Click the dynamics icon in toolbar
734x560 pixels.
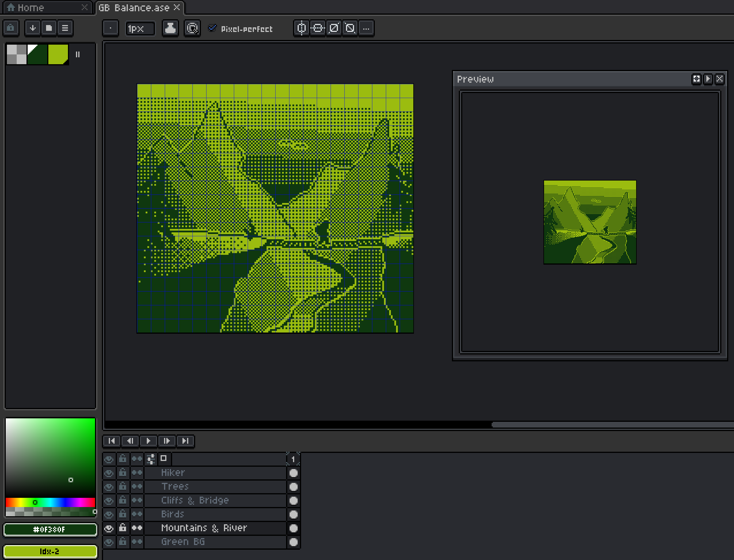pyautogui.click(x=192, y=28)
